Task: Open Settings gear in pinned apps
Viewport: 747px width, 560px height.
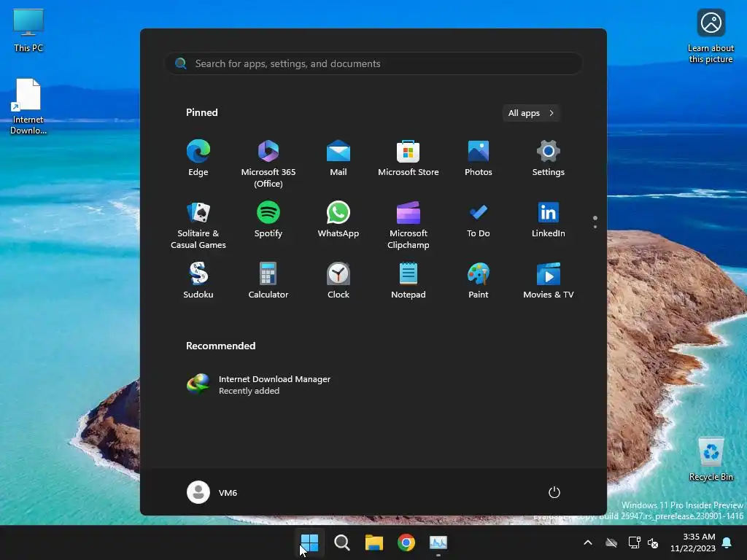Action: point(549,158)
